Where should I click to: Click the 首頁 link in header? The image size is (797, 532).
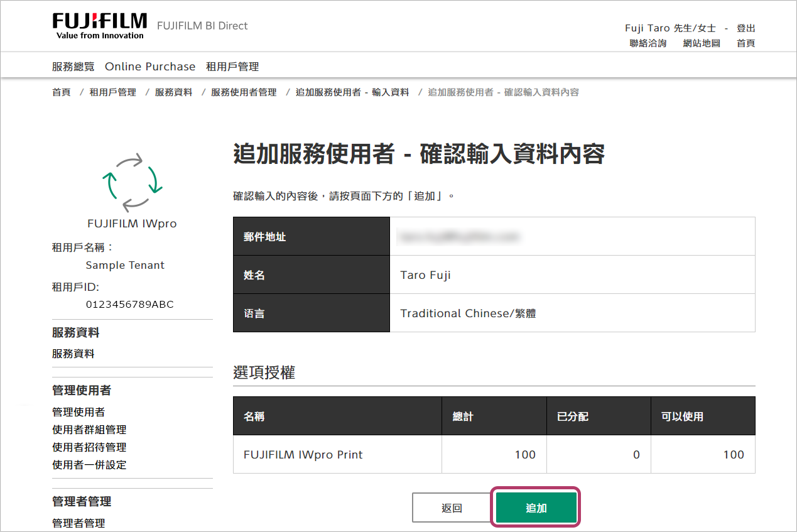[x=745, y=43]
